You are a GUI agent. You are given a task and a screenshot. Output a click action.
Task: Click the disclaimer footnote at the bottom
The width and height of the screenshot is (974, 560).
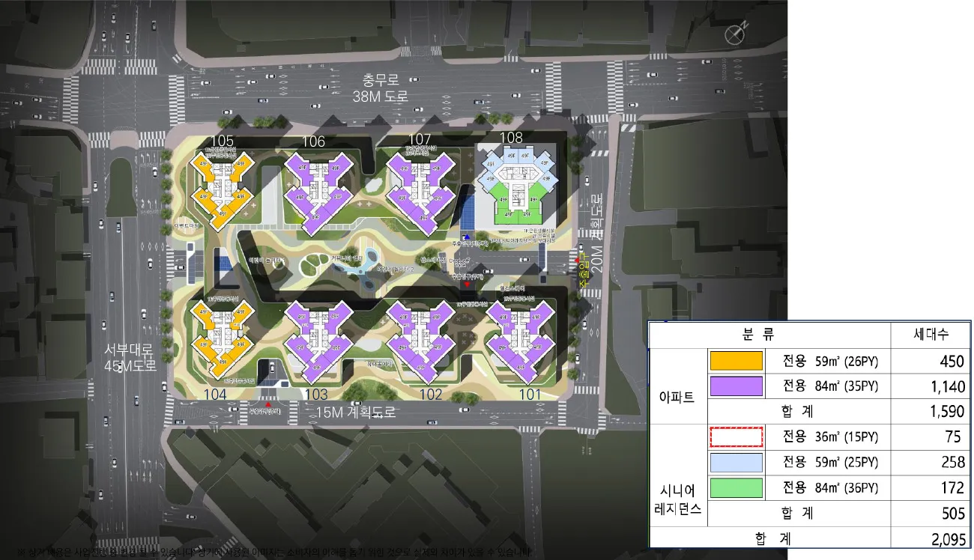(273, 553)
